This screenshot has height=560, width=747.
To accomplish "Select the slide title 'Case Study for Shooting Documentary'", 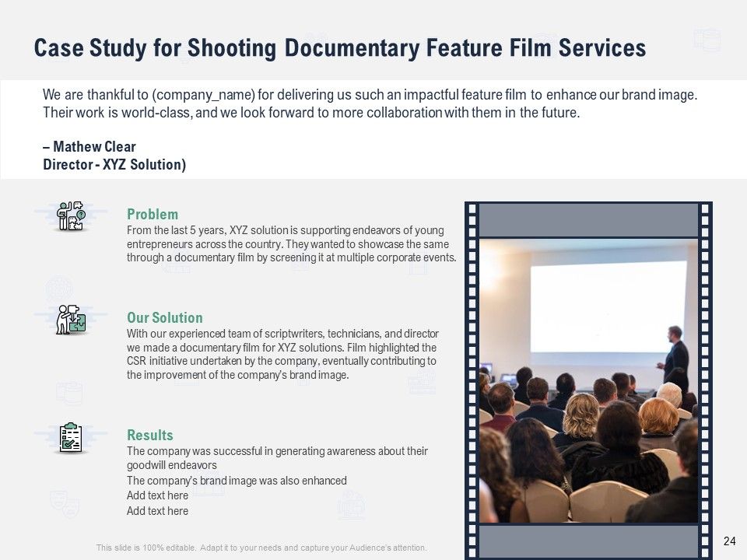I will [340, 48].
